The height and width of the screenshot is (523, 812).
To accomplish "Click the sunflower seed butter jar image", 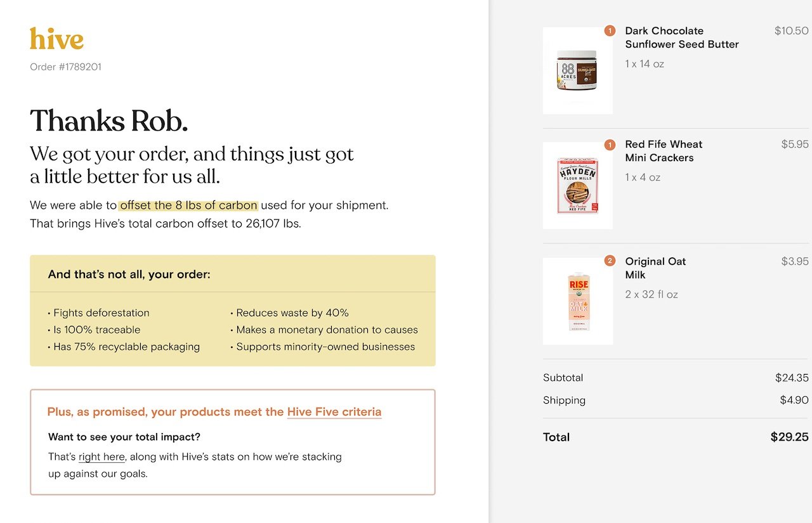I will [x=577, y=70].
